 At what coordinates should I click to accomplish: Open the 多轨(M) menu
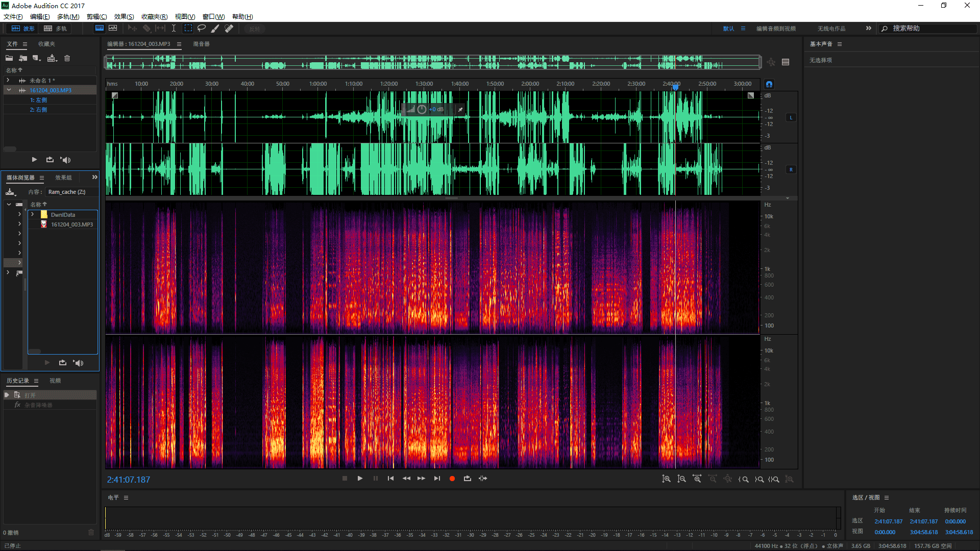[x=68, y=17]
